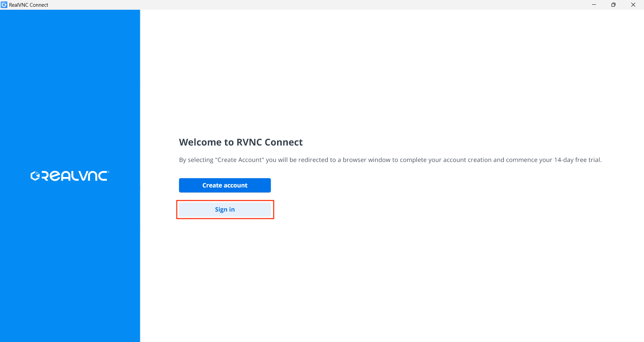Viewport: 644px width, 342px height.
Task: Click the RealVNC Connect title bar label
Action: (x=29, y=5)
